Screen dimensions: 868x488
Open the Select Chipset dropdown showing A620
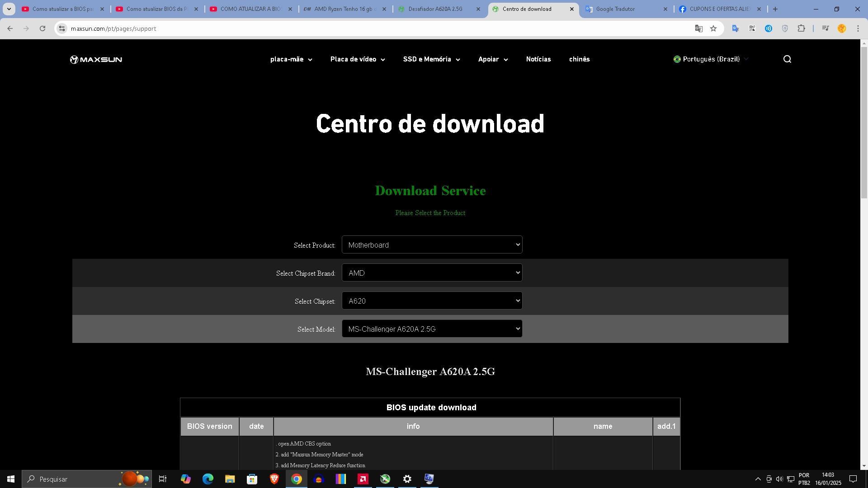pyautogui.click(x=432, y=301)
